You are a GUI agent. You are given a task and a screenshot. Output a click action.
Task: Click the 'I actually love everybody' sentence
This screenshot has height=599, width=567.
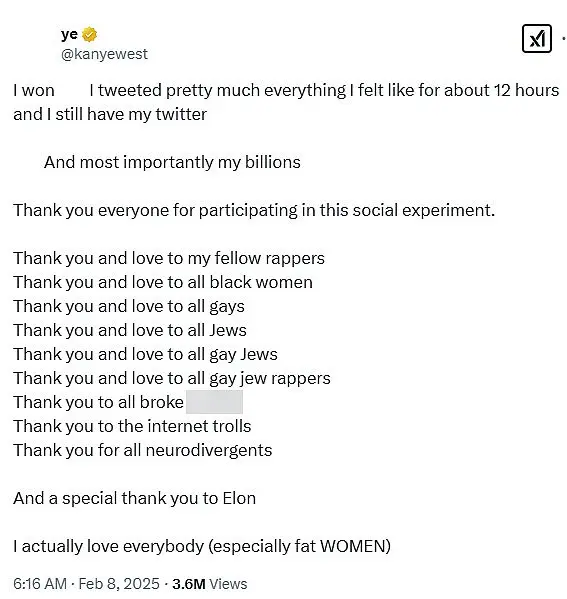coord(202,546)
